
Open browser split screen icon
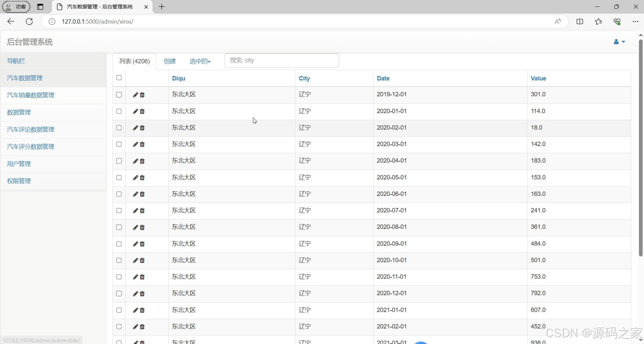pyautogui.click(x=580, y=21)
